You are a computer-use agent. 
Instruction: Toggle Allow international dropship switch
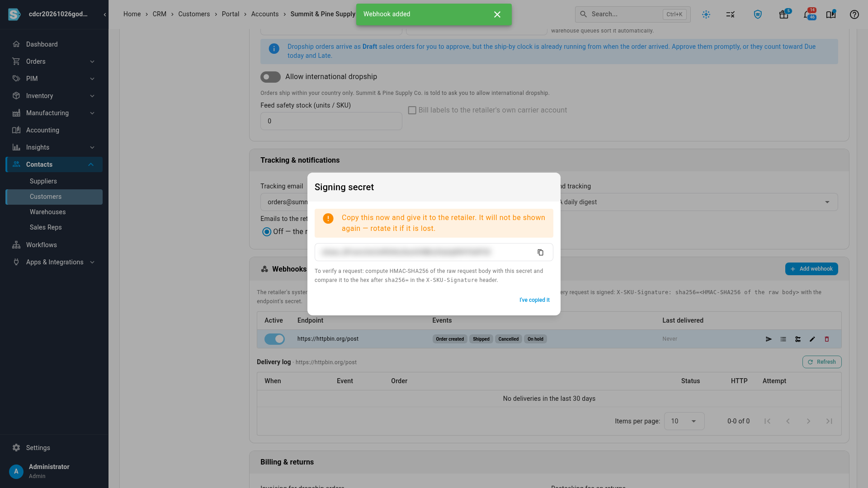click(x=270, y=77)
